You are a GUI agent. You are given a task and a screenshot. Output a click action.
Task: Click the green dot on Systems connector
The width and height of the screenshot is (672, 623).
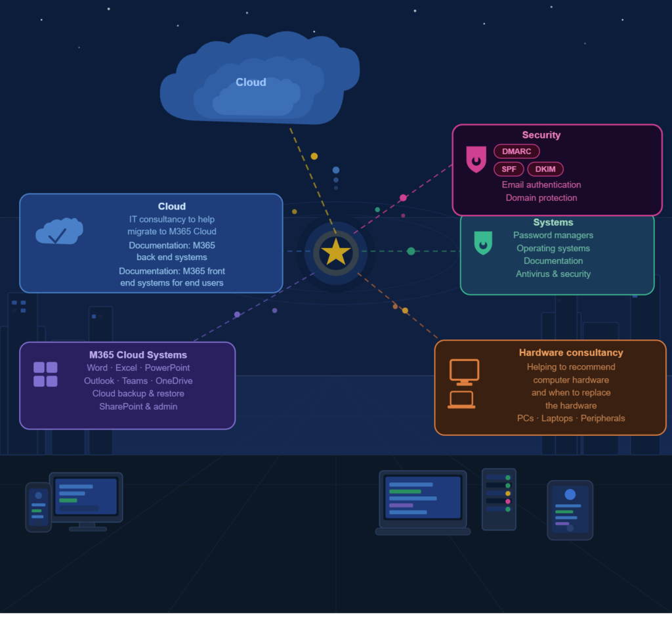(411, 251)
